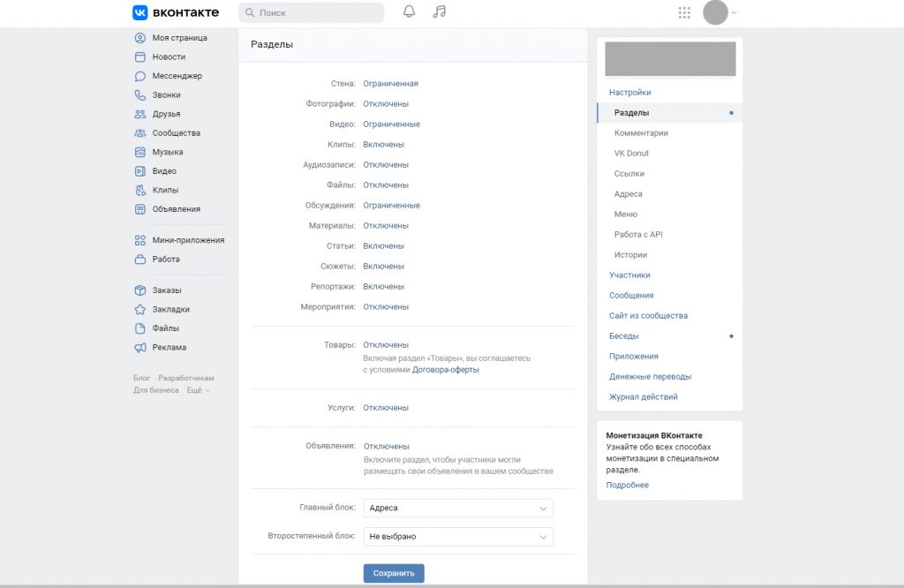The image size is (904, 588).
Task: Change the Обсуждения setting Ограниченные
Action: (x=391, y=205)
